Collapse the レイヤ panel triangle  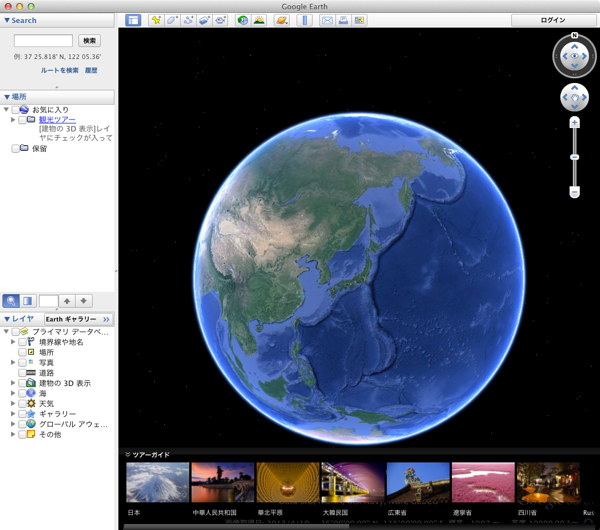point(7,319)
